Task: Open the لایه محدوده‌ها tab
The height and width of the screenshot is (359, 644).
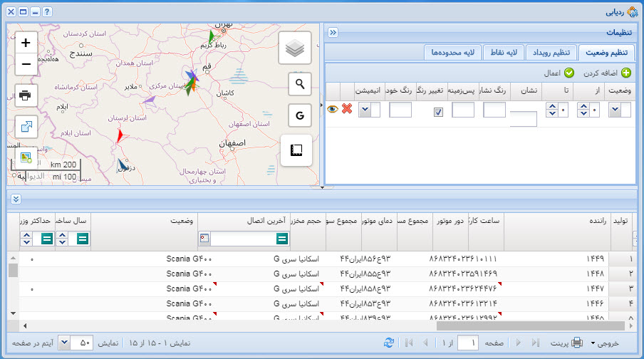Action: click(453, 52)
